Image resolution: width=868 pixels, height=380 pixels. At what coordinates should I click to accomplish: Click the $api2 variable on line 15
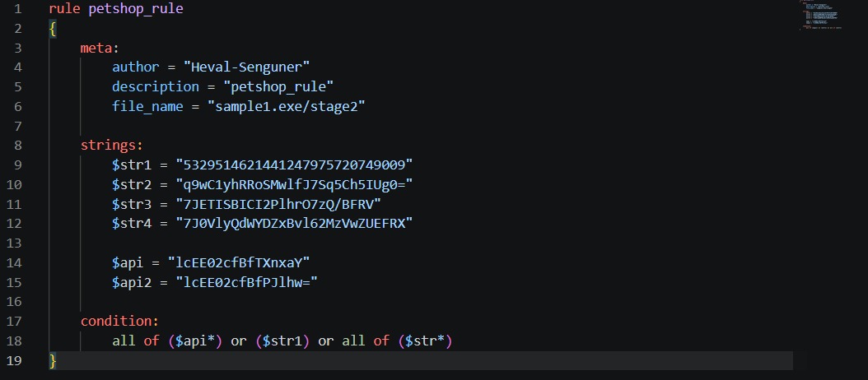tap(132, 282)
